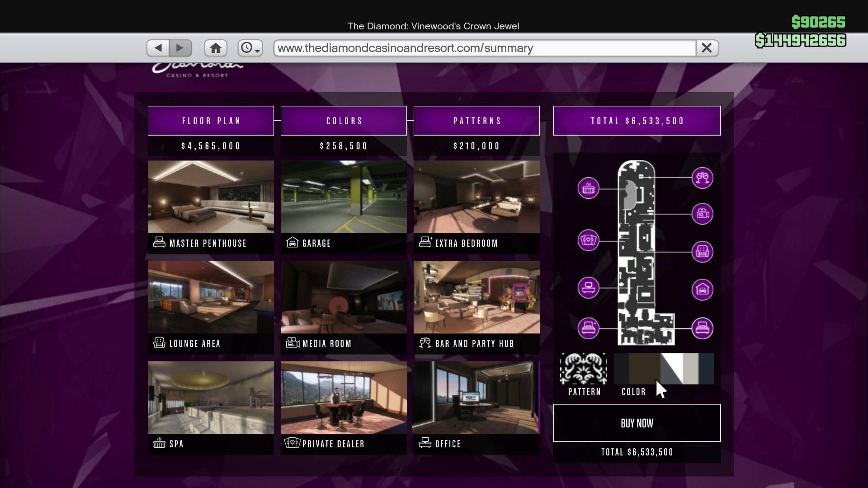The width and height of the screenshot is (868, 488).
Task: Click the selected damask pattern swatch
Action: tap(584, 369)
